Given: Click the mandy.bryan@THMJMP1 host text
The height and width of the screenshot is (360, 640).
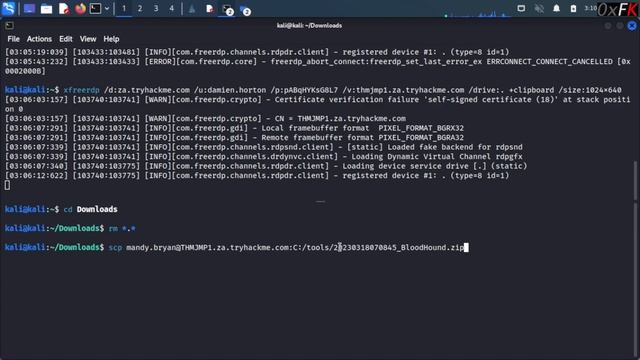Looking at the screenshot, I should (208, 248).
